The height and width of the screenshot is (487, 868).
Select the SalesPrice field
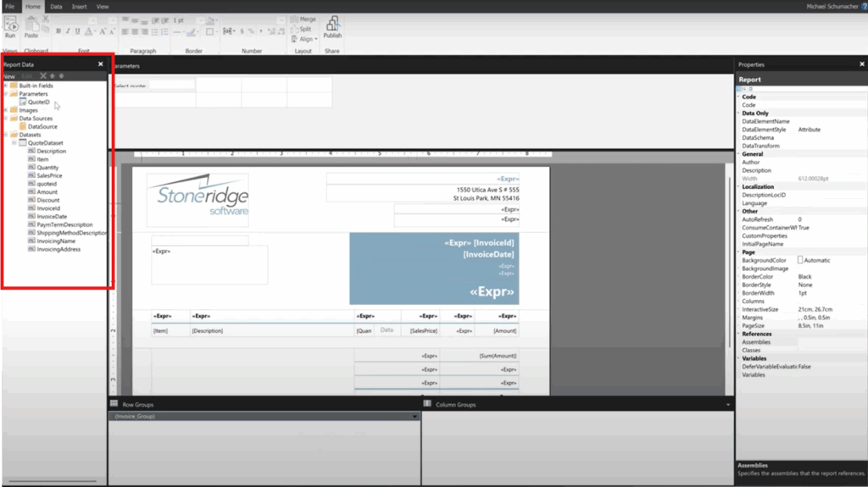pyautogui.click(x=49, y=175)
